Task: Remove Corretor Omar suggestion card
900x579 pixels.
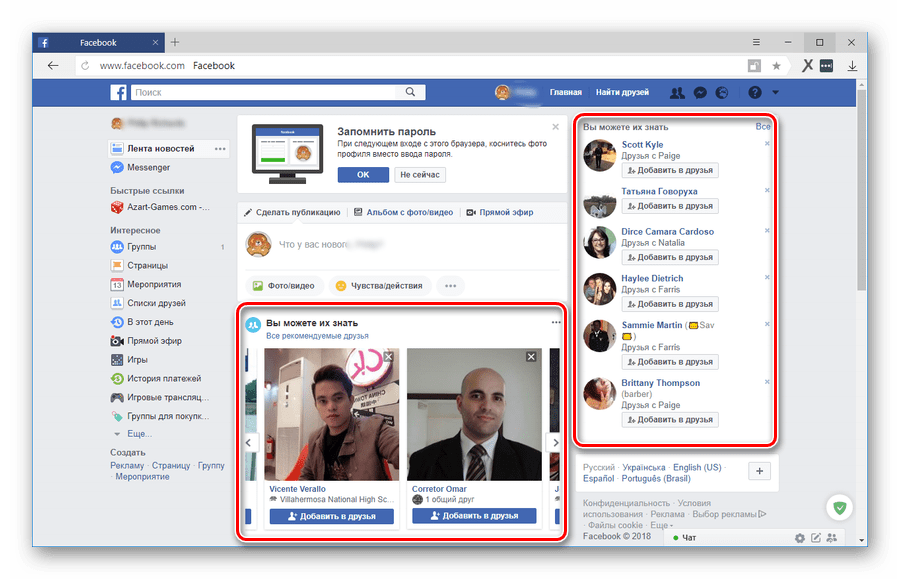Action: [x=531, y=357]
